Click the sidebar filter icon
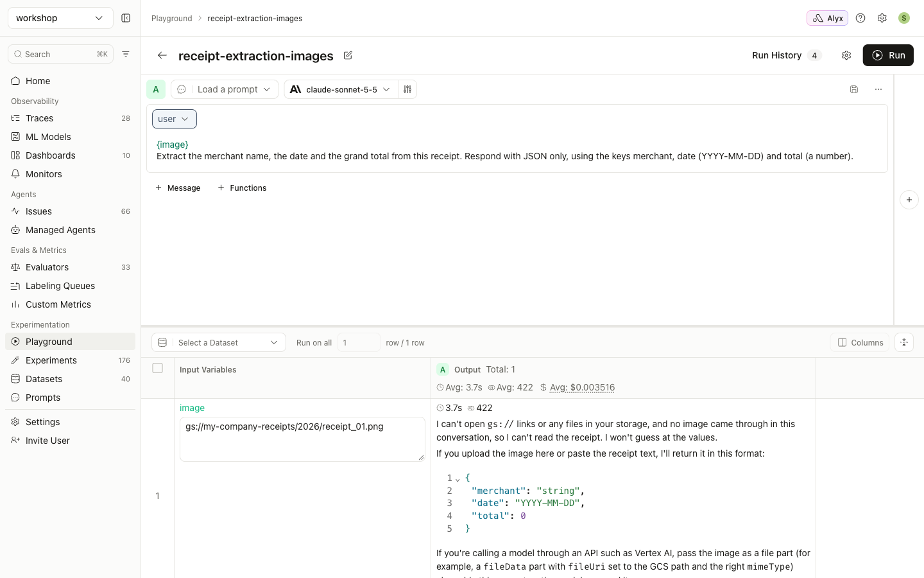 click(126, 54)
